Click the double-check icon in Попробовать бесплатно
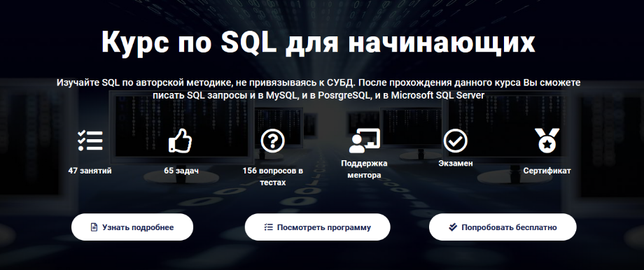 pyautogui.click(x=453, y=227)
